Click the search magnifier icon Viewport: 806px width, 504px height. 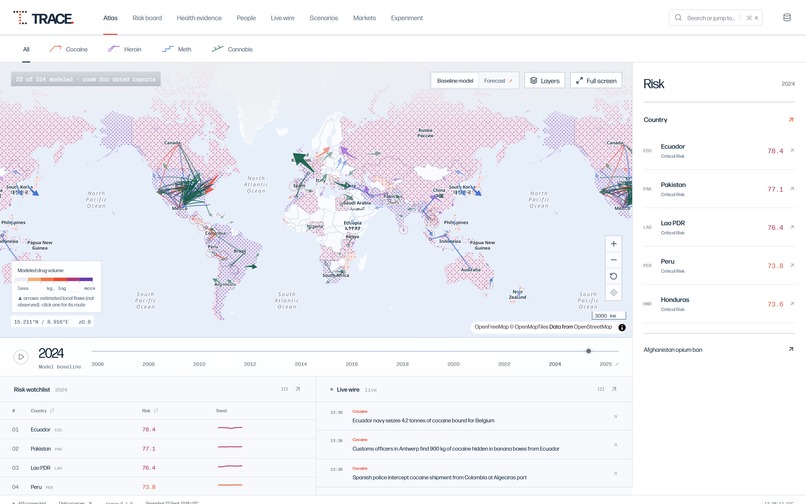tap(678, 17)
